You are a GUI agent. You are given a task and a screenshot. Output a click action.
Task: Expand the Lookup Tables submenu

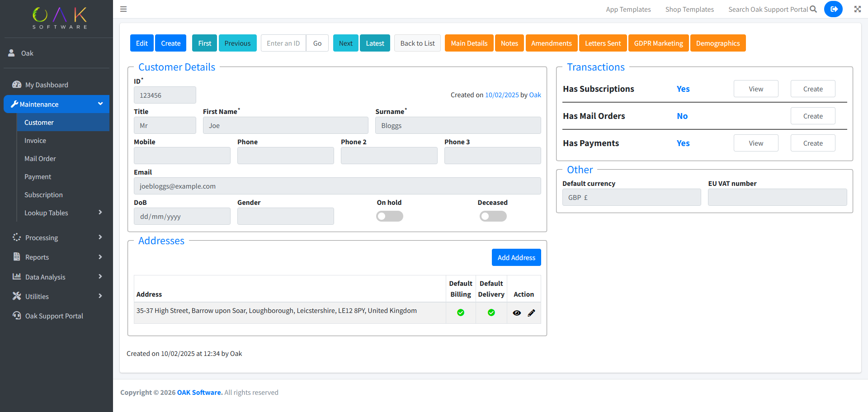pos(100,213)
